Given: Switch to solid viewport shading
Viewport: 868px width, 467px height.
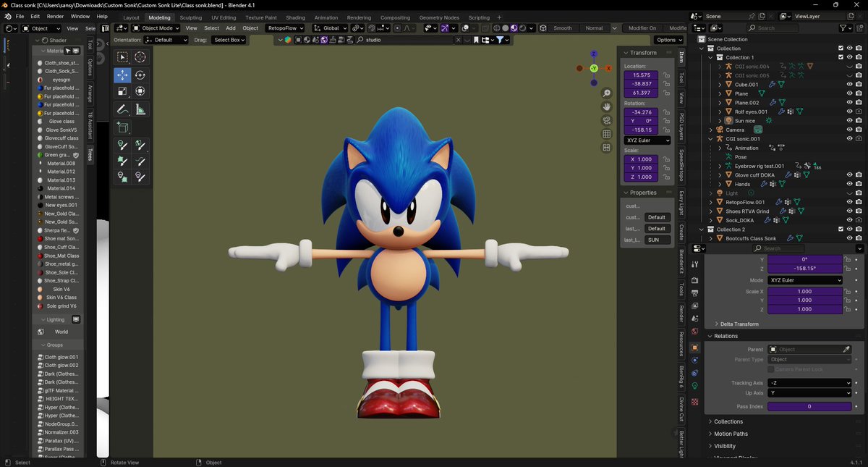Looking at the screenshot, I should click(x=505, y=28).
